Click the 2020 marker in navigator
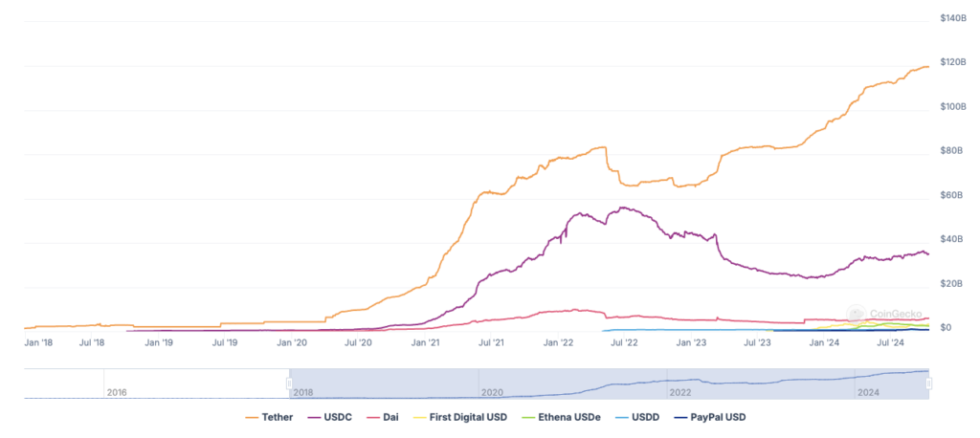980x438 pixels. pyautogui.click(x=491, y=392)
